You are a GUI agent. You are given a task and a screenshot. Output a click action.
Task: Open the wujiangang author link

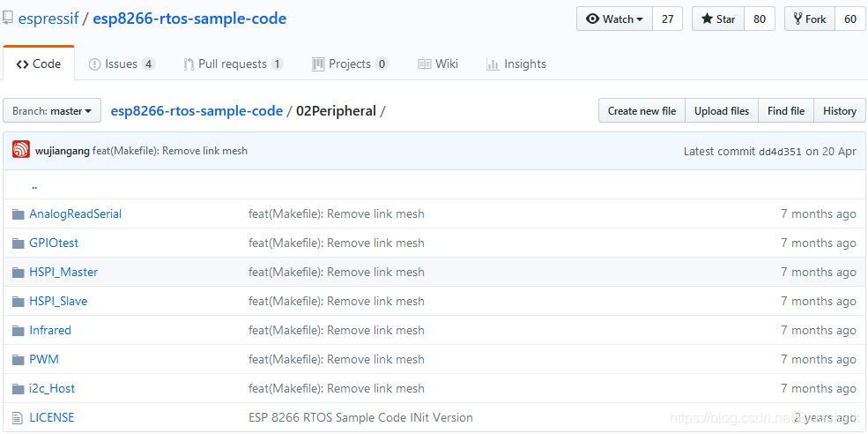click(x=63, y=151)
